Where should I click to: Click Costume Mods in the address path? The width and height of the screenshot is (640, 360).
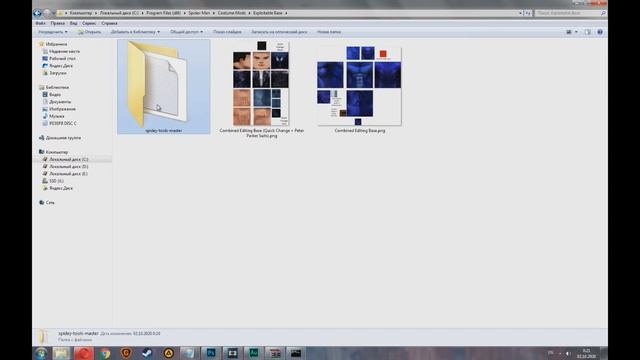[232, 13]
